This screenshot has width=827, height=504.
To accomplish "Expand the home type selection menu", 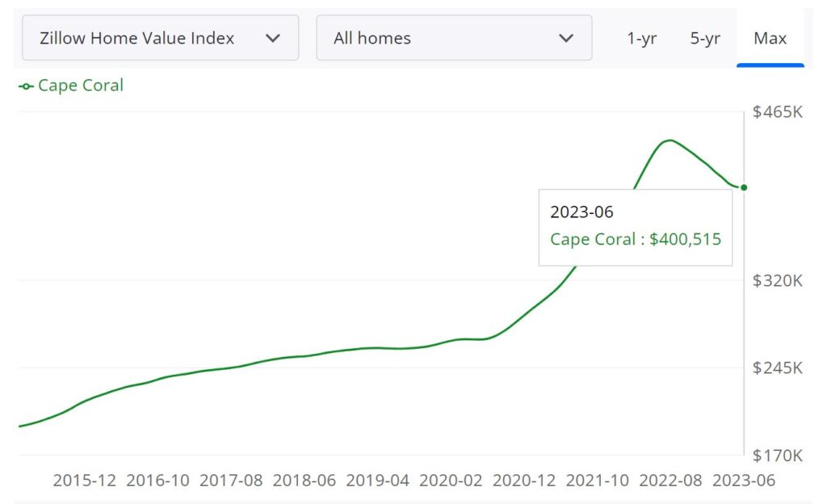I will tap(455, 37).
